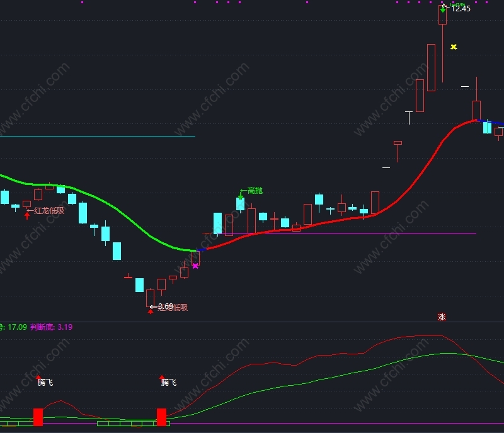504x433 pixels.
Task: Select the cyan horizontal resistance line
Action: pos(98,137)
